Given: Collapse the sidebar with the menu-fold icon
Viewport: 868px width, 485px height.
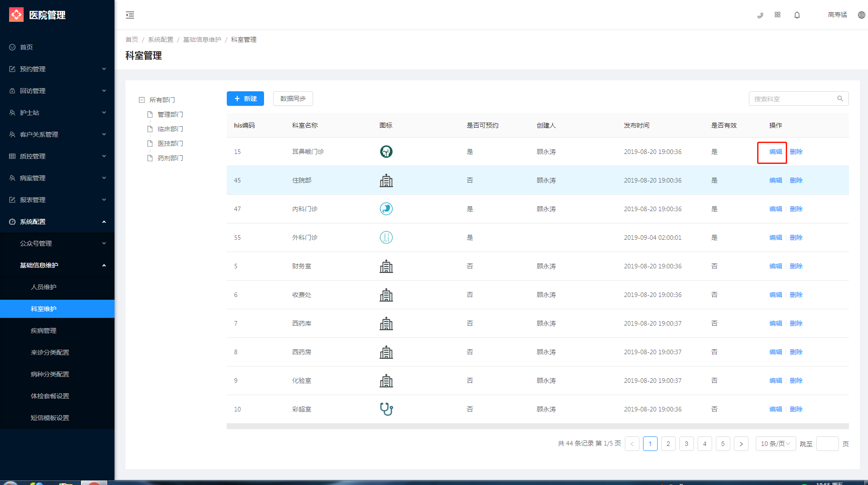Looking at the screenshot, I should tap(130, 15).
